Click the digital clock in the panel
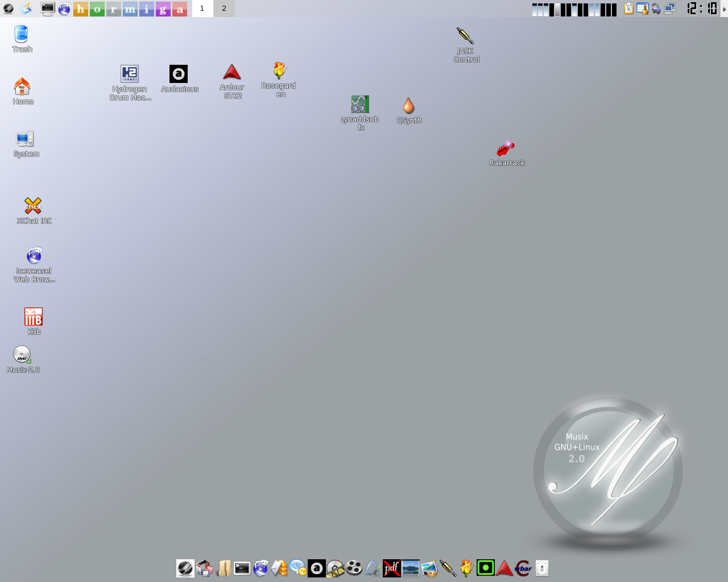728x582 pixels. pos(702,9)
